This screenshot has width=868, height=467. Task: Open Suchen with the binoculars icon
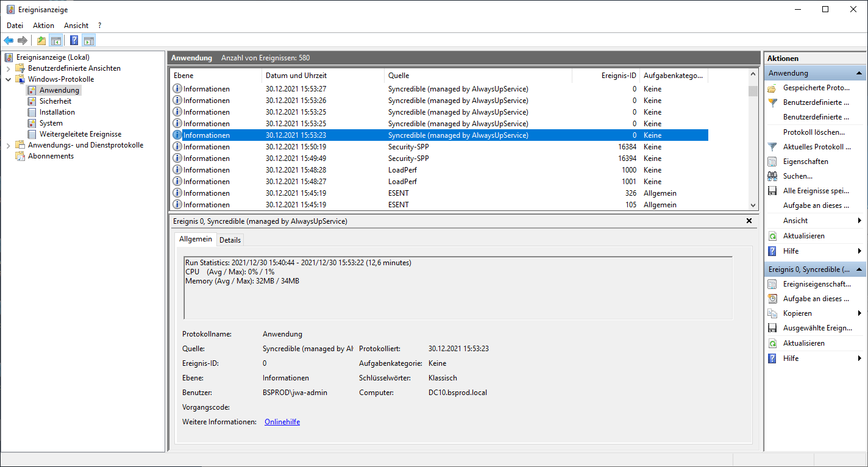point(772,176)
